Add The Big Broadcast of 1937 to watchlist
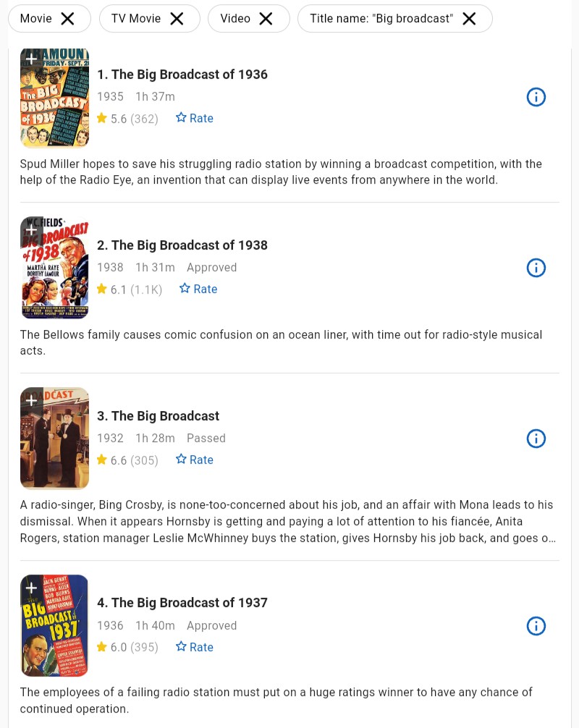Image resolution: width=579 pixels, height=728 pixels. point(32,588)
